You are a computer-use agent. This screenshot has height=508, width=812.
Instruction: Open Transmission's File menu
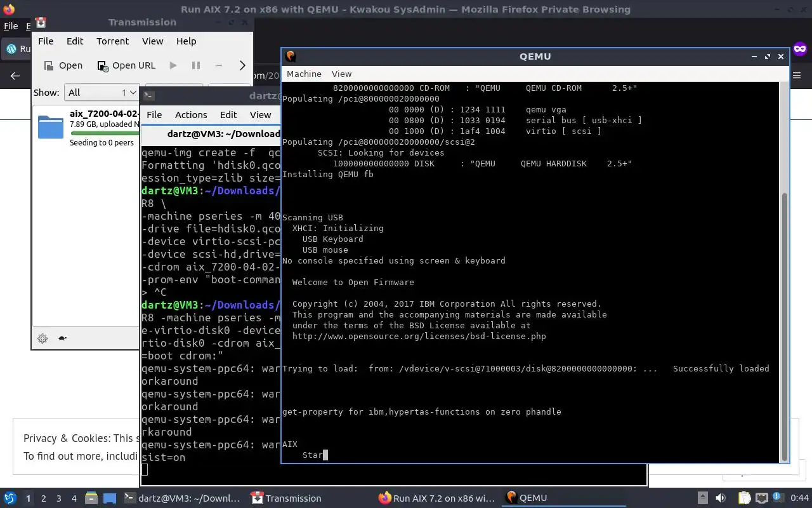(46, 41)
